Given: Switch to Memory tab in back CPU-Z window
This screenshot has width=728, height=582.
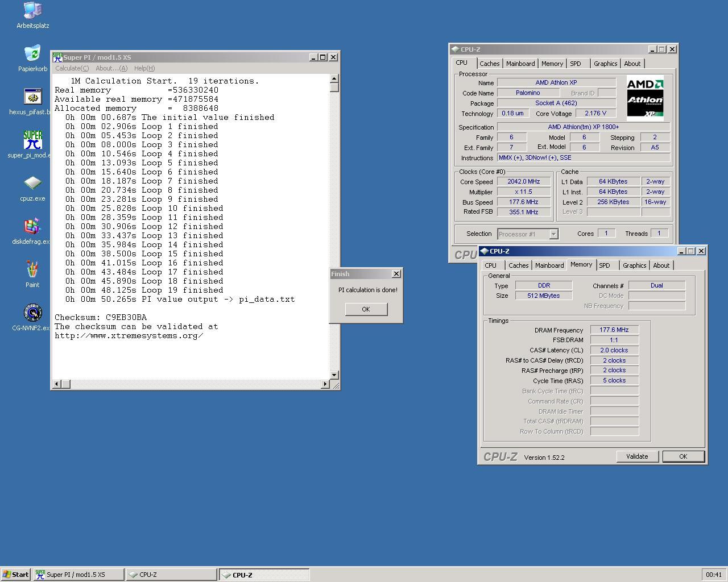Looking at the screenshot, I should (x=552, y=64).
